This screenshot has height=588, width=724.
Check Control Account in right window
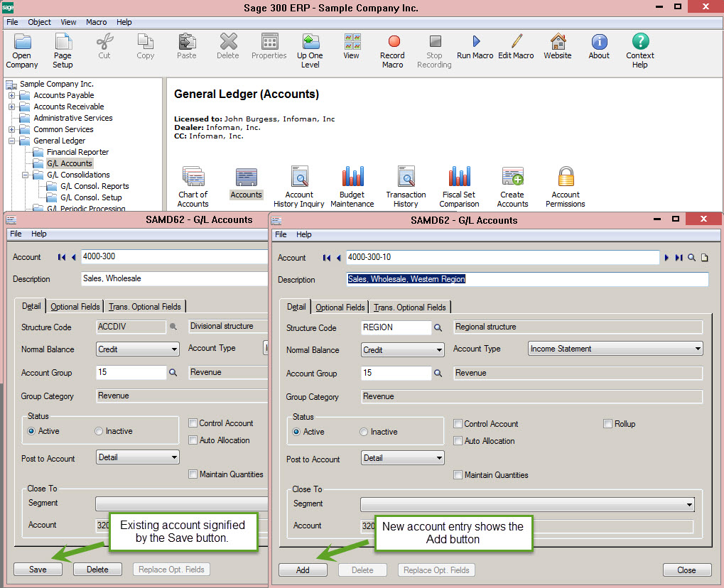click(x=458, y=424)
